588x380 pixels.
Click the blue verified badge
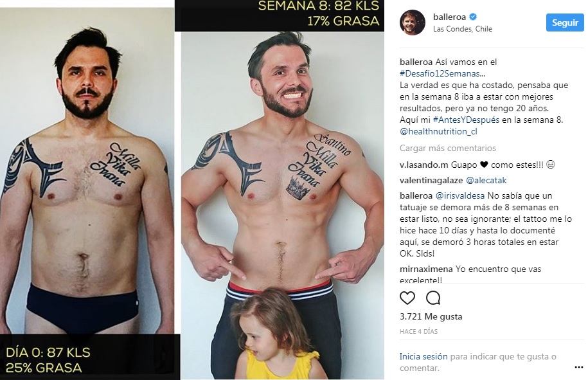(x=473, y=17)
